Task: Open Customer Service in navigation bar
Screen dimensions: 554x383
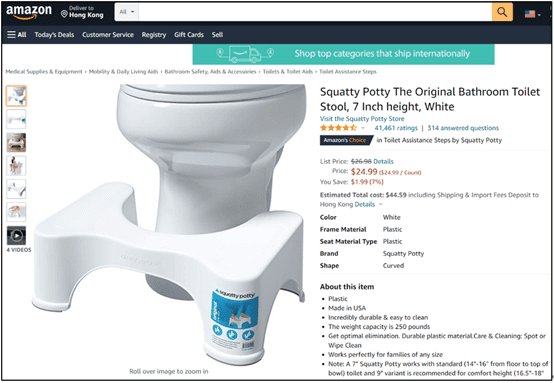Action: 108,35
